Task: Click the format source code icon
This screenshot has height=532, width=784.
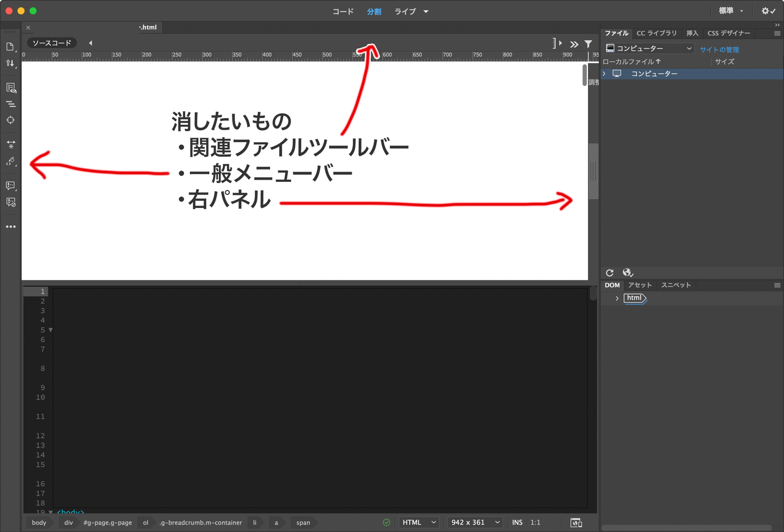Action: tap(10, 161)
